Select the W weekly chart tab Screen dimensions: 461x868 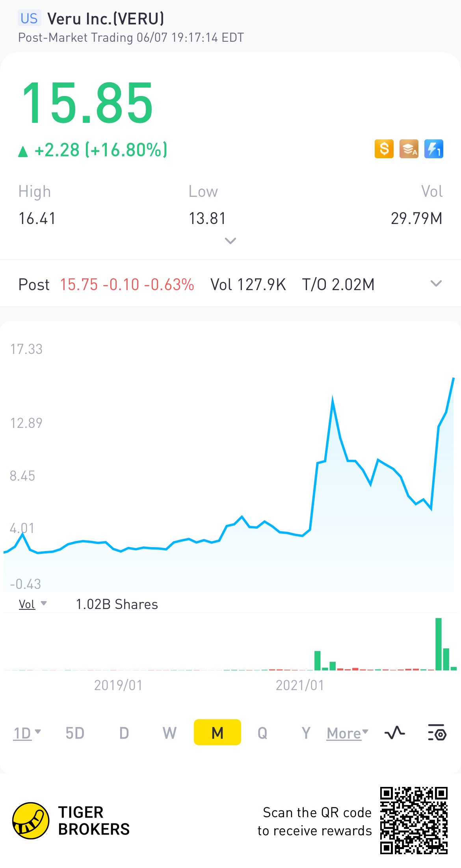click(169, 733)
